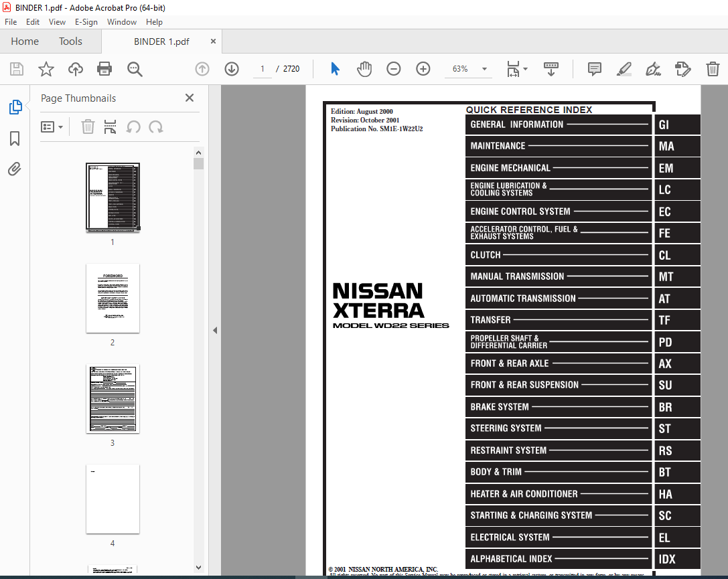Click ENGINE MECHANICAL index entry
Viewport: 728px width, 579px height.
pos(559,168)
